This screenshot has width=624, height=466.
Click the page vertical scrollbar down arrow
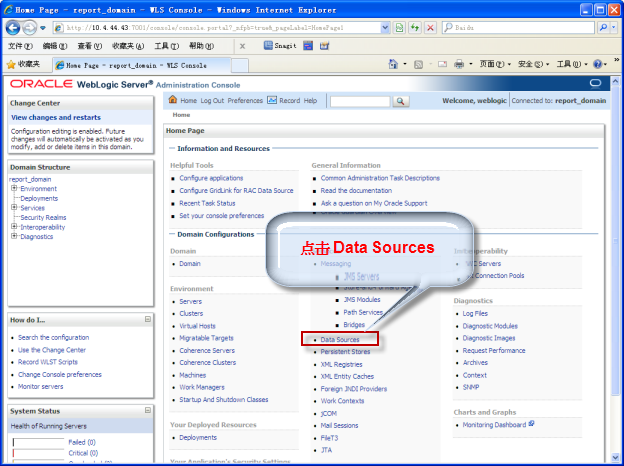click(x=615, y=457)
